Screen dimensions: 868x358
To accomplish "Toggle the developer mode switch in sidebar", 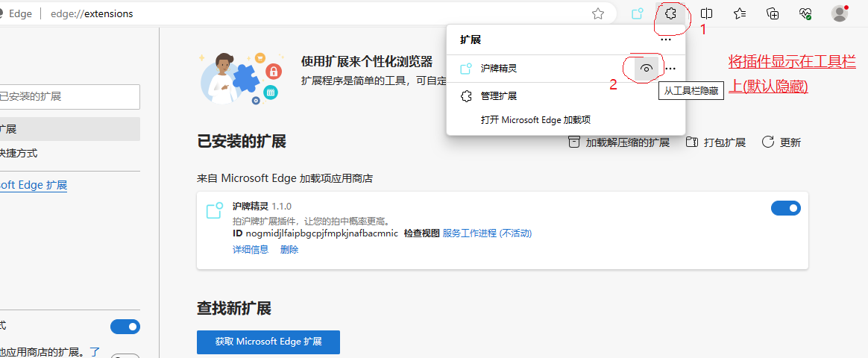I will (125, 327).
